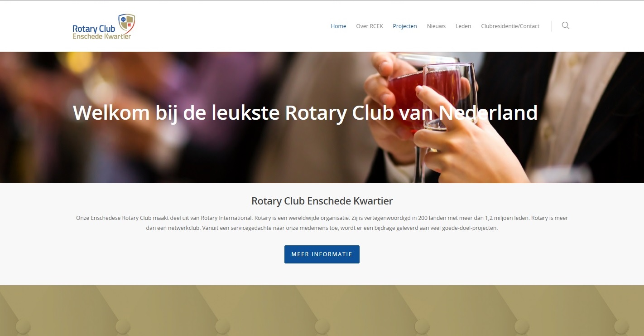
Task: Open the Nieuws page
Action: (x=436, y=26)
